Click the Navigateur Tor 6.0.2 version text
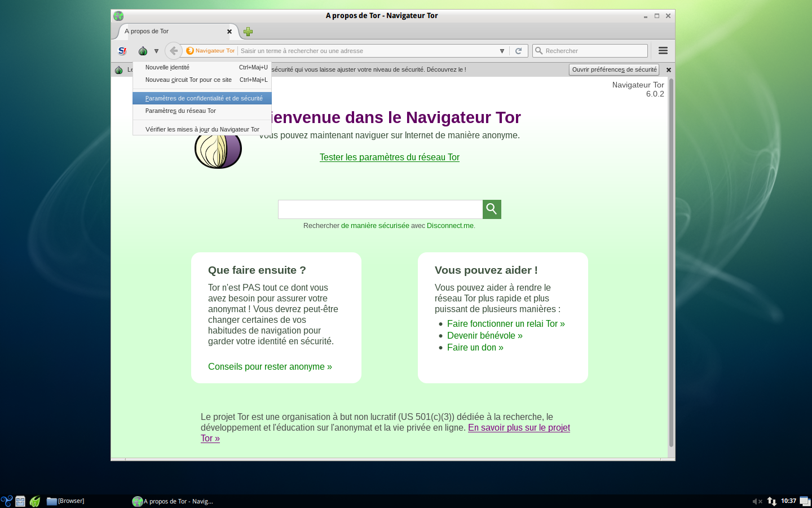This screenshot has height=508, width=812. [x=638, y=89]
